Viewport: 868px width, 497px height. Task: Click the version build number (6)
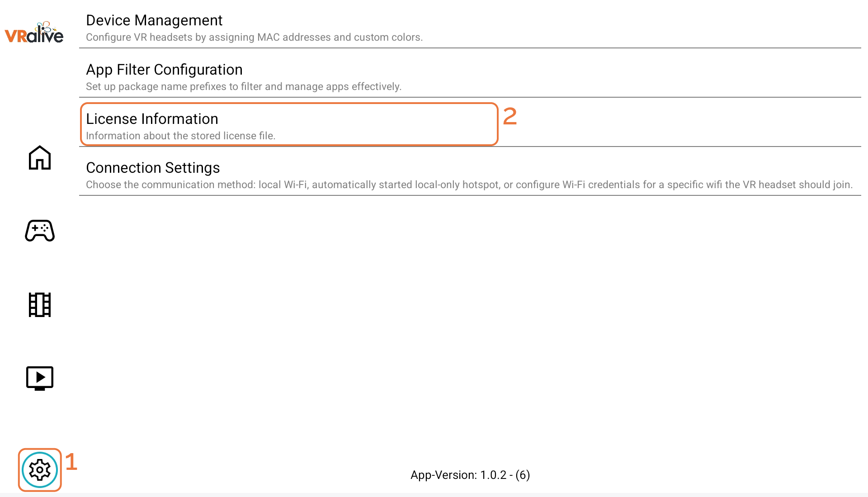coord(523,475)
